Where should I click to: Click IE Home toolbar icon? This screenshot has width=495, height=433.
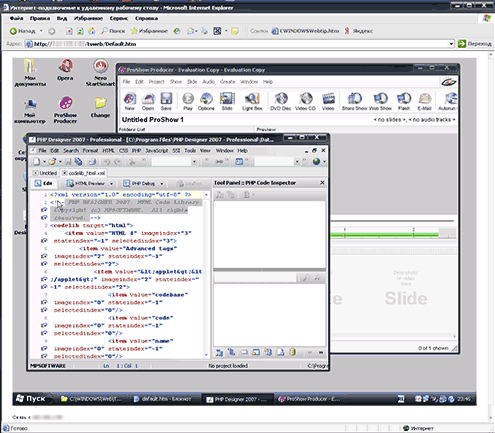91,31
